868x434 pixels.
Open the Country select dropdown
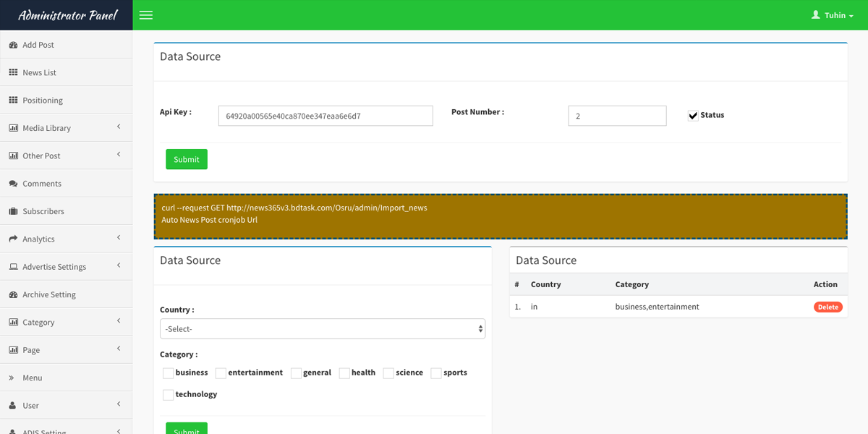[322, 329]
